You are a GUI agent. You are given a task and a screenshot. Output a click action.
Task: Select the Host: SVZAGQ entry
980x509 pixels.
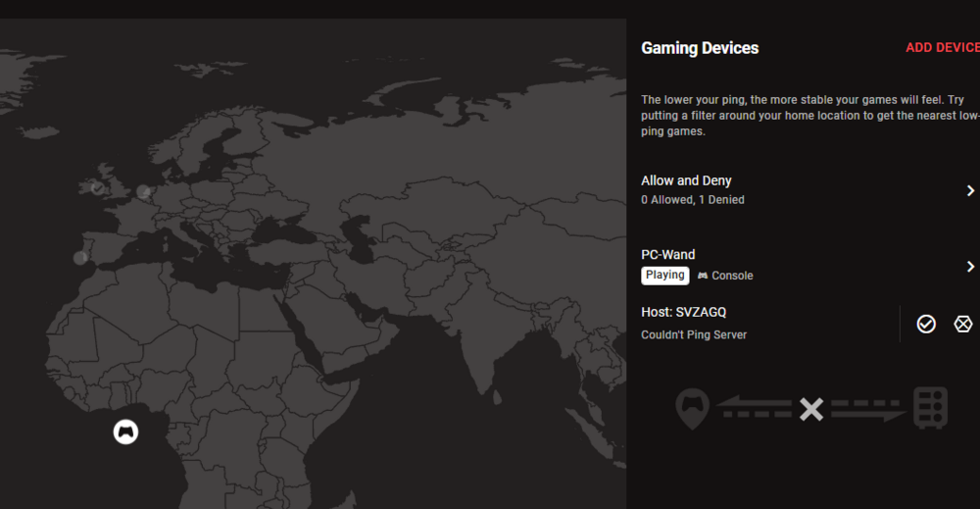click(x=683, y=313)
